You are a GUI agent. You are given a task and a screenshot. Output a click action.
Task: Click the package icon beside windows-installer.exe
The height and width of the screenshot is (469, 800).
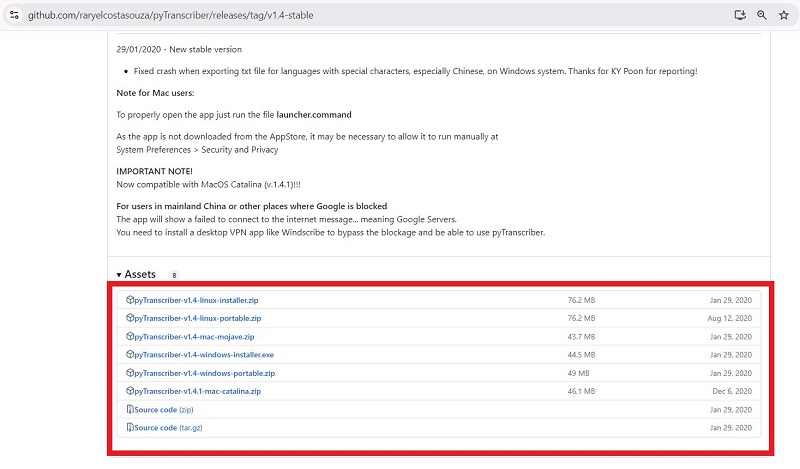coord(130,355)
